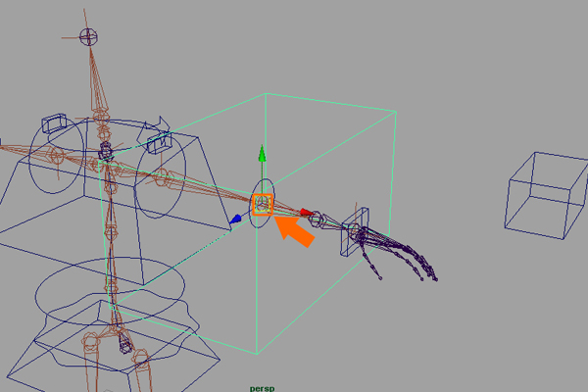588x392 pixels.
Task: Select the wrist circle control around the manipulator
Action: point(262,203)
